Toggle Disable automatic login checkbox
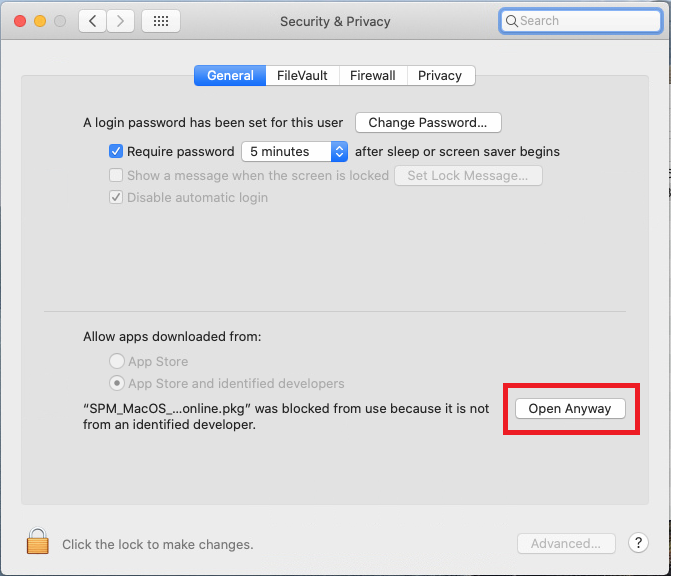This screenshot has width=673, height=576. click(x=116, y=197)
